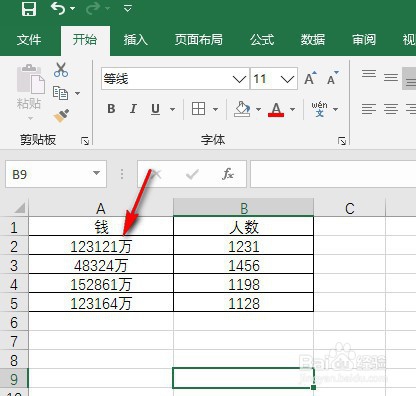Click the Center align icon
The height and width of the screenshot is (396, 416).
point(391,109)
